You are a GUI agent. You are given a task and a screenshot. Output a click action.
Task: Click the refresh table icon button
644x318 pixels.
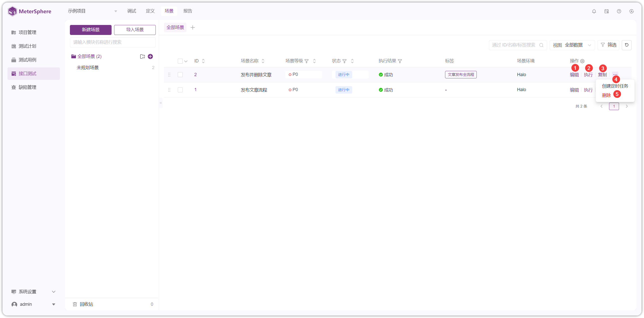click(627, 45)
